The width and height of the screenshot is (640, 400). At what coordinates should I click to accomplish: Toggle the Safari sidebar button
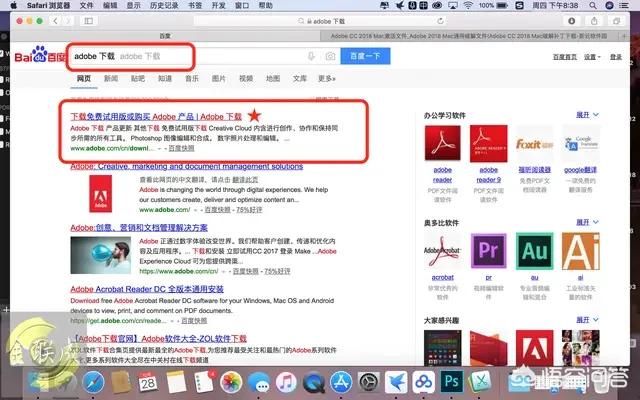(89, 21)
